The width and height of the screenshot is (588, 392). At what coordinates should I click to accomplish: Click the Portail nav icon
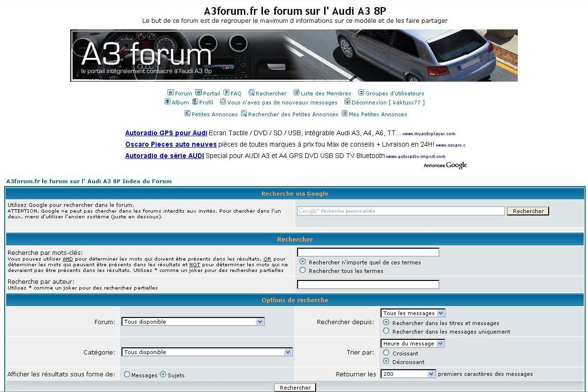coord(198,93)
